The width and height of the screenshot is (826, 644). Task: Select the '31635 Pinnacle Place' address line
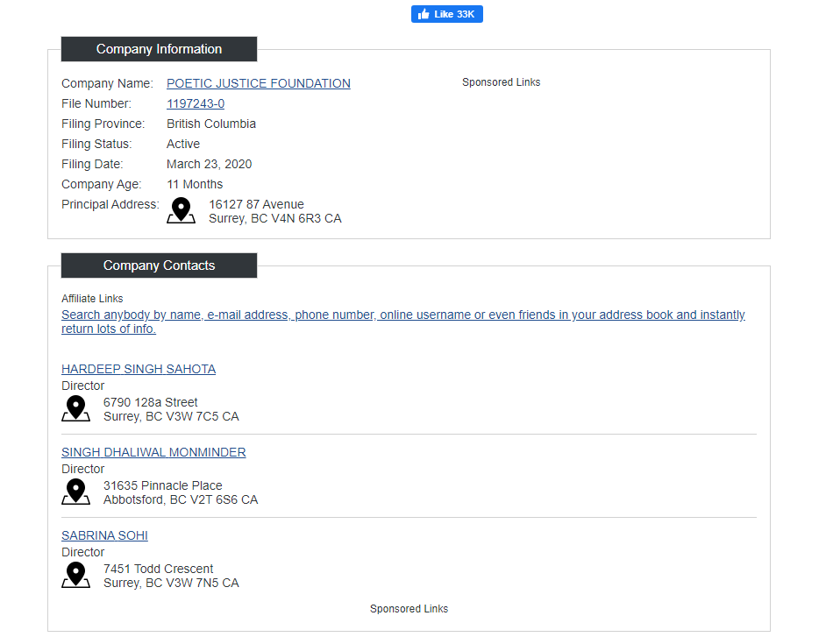[x=163, y=485]
